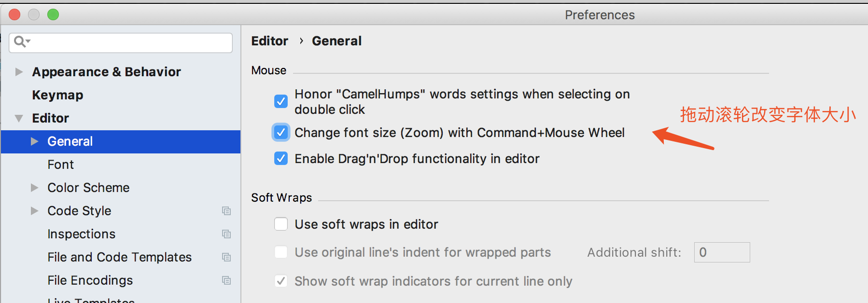Collapse the Editor tree node
This screenshot has height=303, width=868.
[19, 118]
